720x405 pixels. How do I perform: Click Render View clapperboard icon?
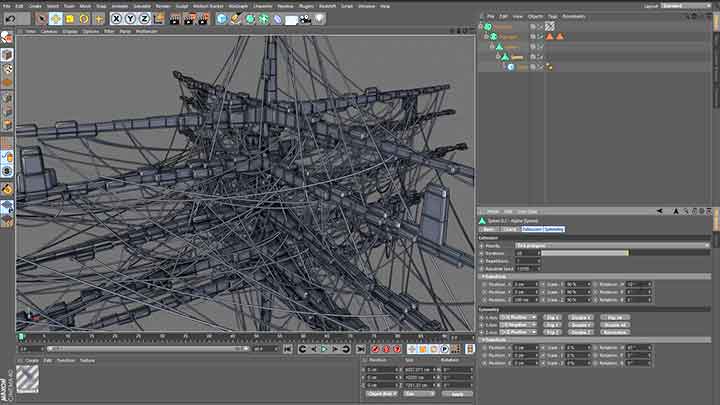point(175,19)
